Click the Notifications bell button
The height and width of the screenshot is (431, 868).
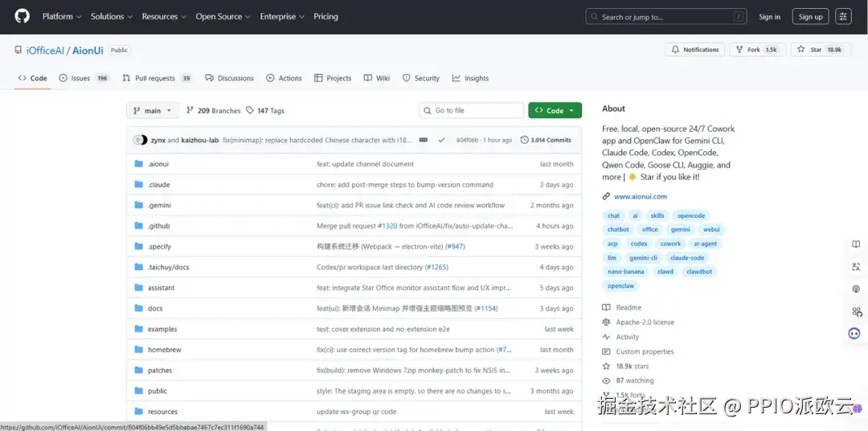[695, 50]
